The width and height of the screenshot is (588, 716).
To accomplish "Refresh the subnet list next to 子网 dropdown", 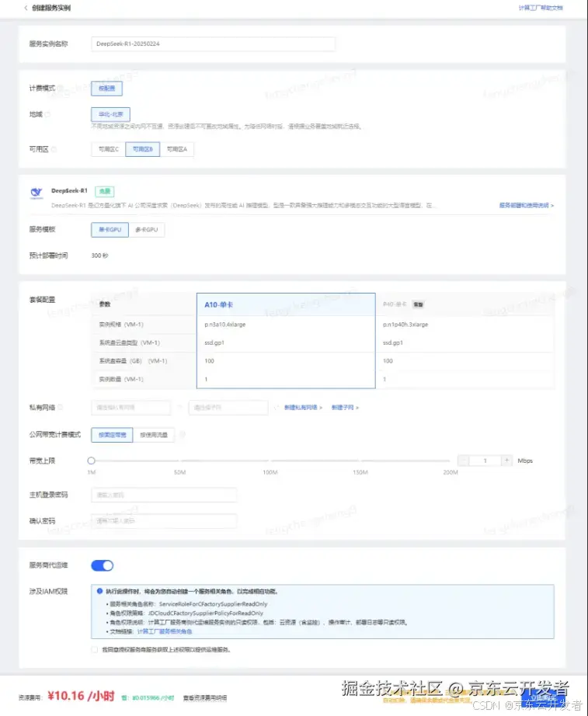I will pos(276,408).
